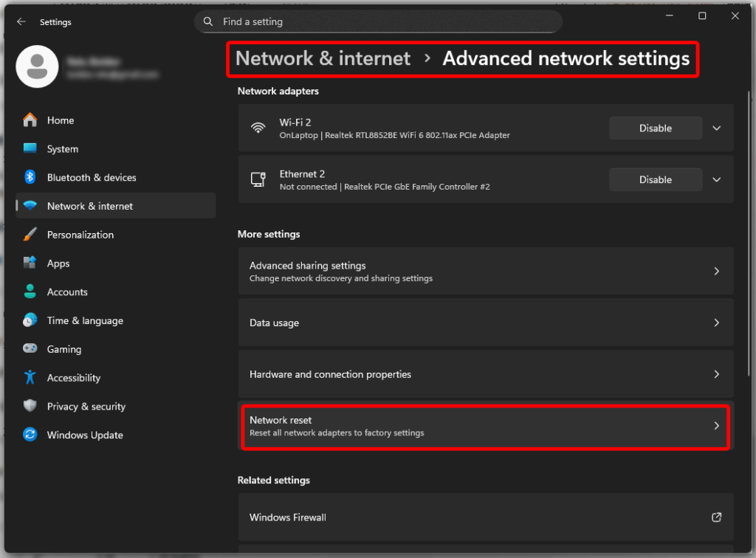756x558 pixels.
Task: Open Gaming settings
Action: pyautogui.click(x=116, y=348)
